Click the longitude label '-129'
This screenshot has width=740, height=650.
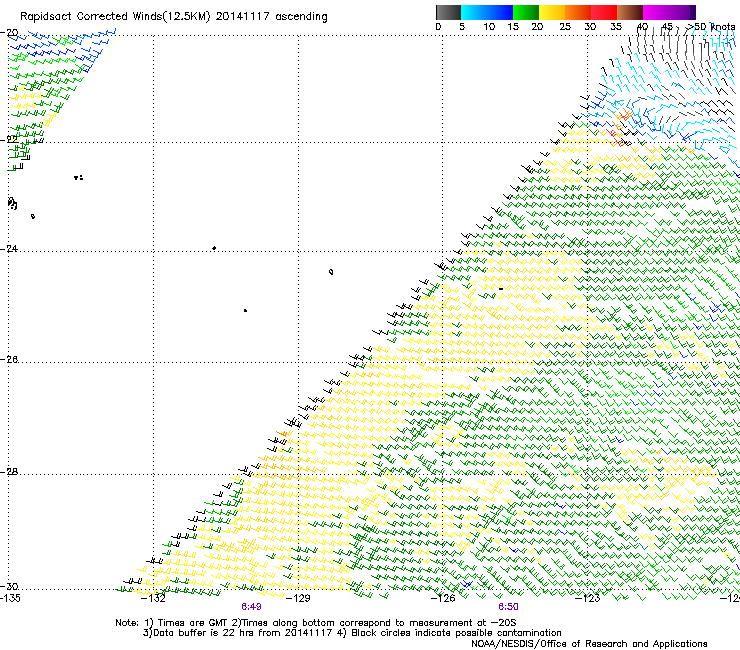(x=298, y=598)
